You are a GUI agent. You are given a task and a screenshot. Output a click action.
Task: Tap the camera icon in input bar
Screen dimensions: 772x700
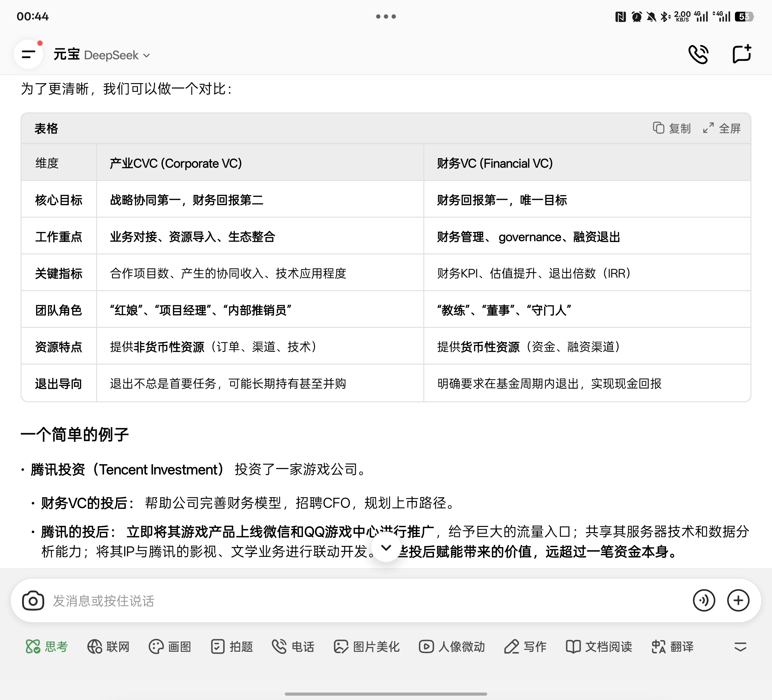(33, 600)
